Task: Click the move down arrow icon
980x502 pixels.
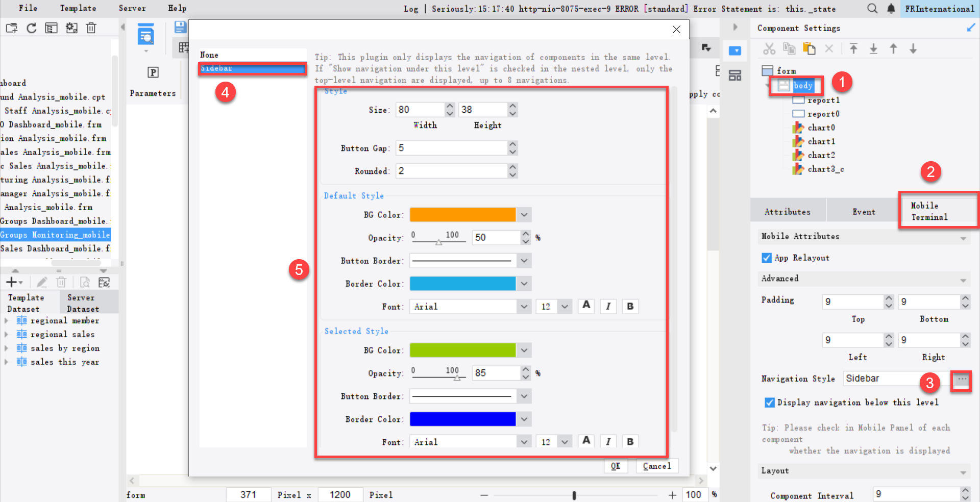Action: pos(913,48)
